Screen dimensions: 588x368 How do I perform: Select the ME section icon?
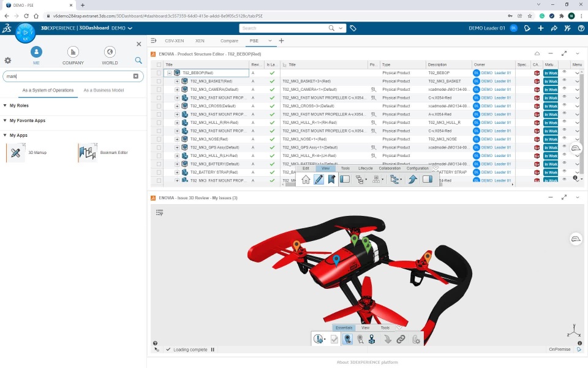point(36,52)
